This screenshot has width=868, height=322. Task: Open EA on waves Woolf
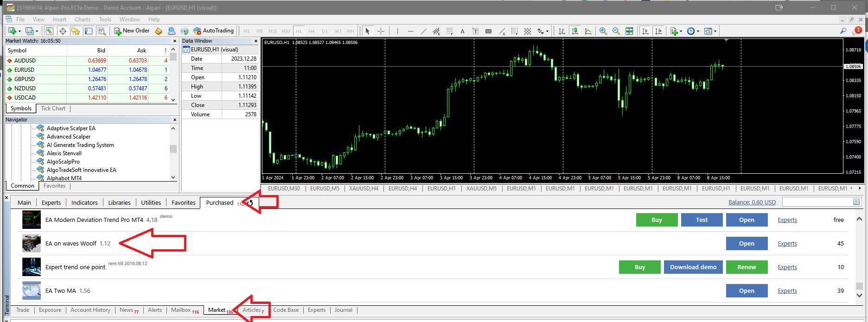pyautogui.click(x=747, y=244)
